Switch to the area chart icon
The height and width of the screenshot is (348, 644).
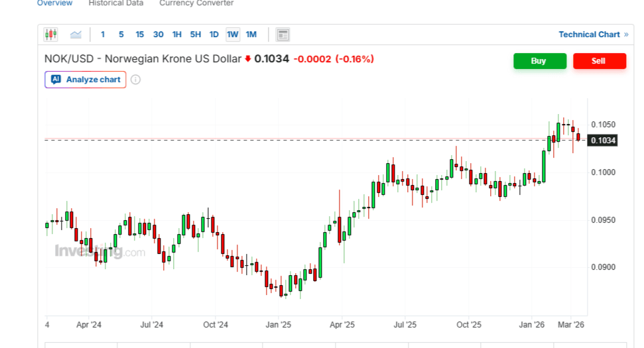click(76, 34)
